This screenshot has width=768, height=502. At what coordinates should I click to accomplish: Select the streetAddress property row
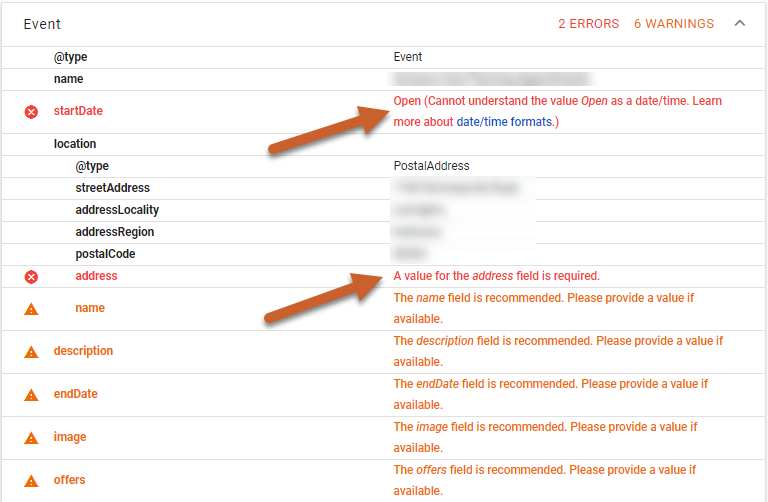click(112, 188)
